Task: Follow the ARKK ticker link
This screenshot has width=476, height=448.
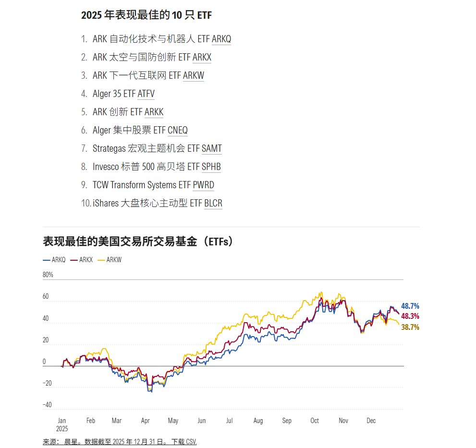Action: 154,112
